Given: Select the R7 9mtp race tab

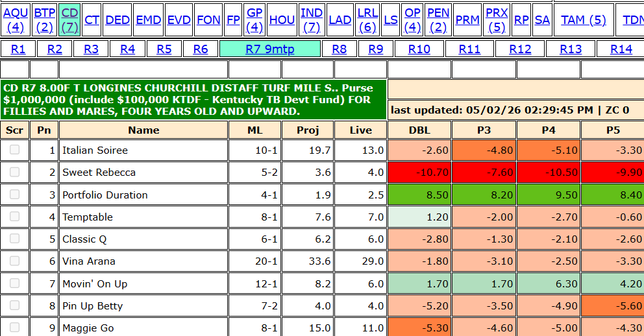Looking at the screenshot, I should pos(270,49).
